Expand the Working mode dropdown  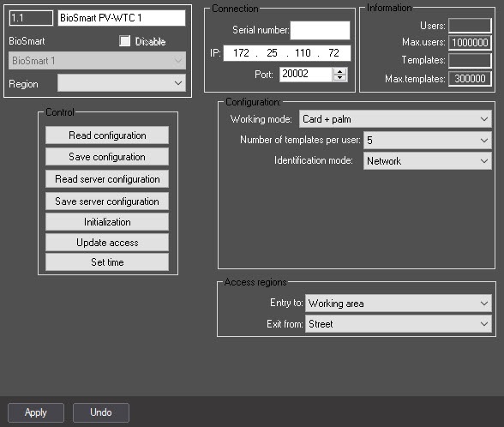point(395,119)
